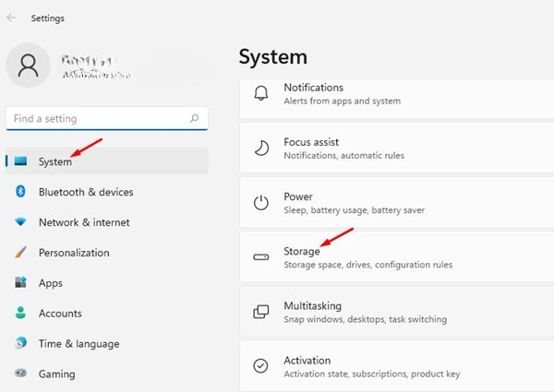The image size is (554, 392).
Task: Open the Notifications settings title
Action: tap(313, 88)
